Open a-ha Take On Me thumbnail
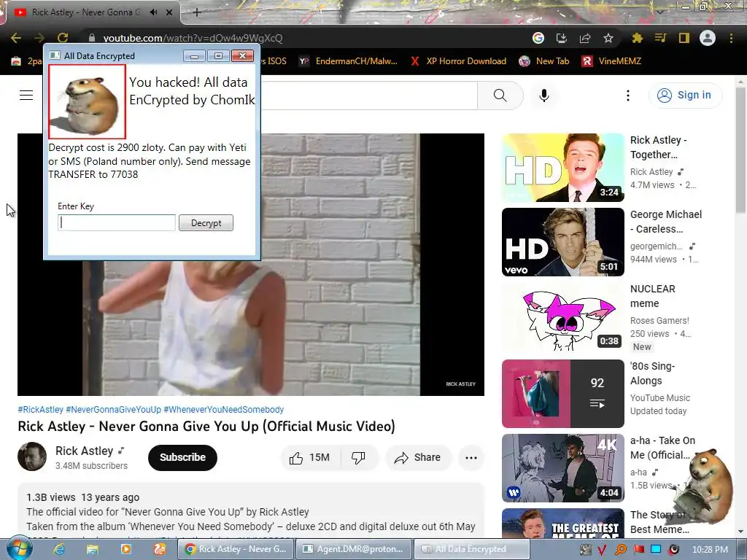 tap(562, 468)
